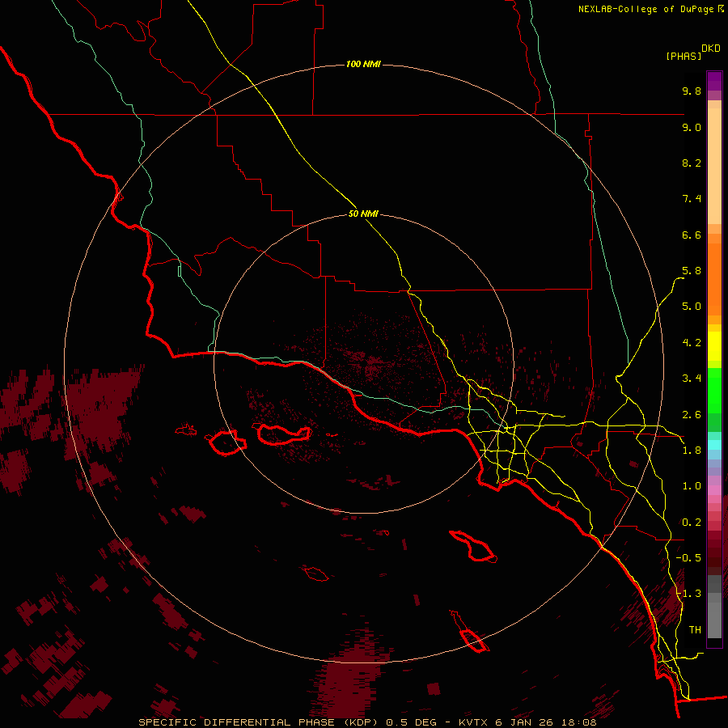Select the 3.4 scale value
728x728 pixels.
click(x=692, y=379)
